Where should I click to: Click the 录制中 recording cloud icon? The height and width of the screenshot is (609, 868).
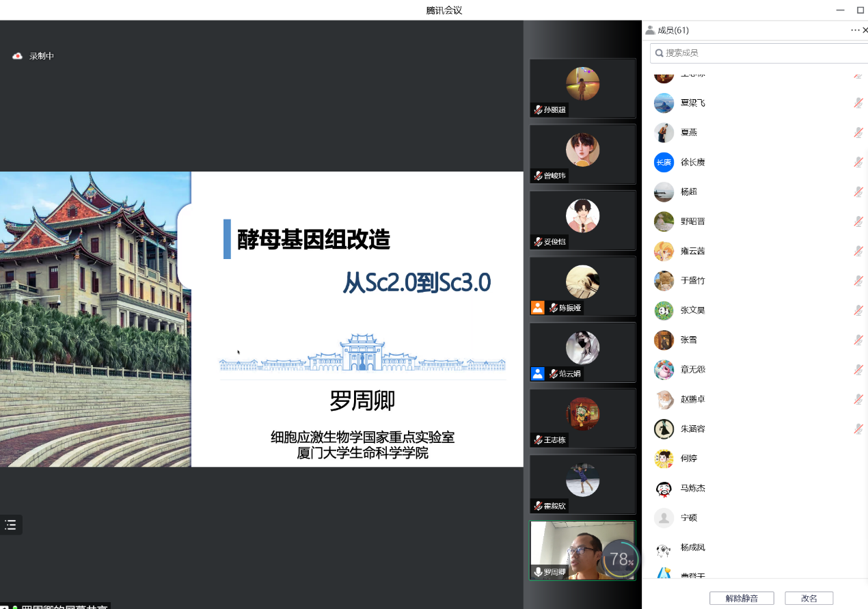point(18,56)
